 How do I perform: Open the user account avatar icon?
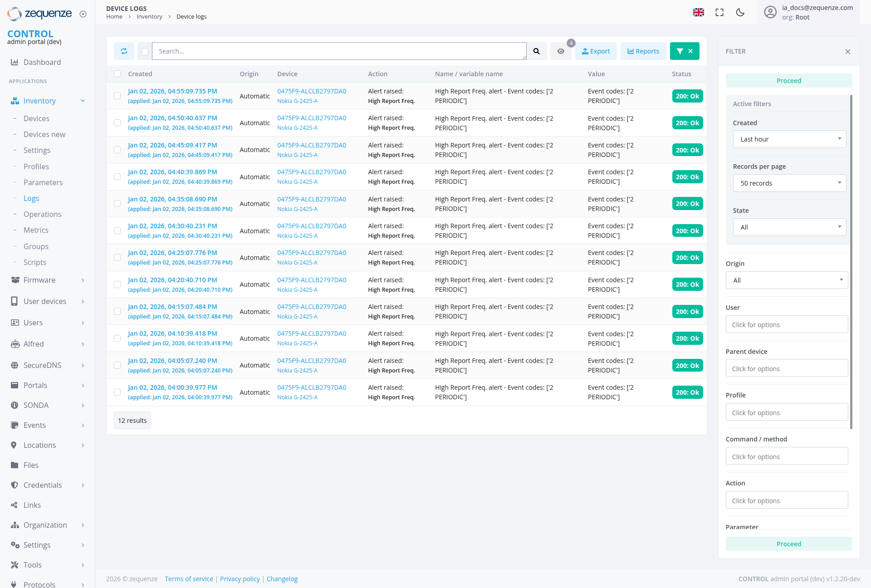click(770, 12)
